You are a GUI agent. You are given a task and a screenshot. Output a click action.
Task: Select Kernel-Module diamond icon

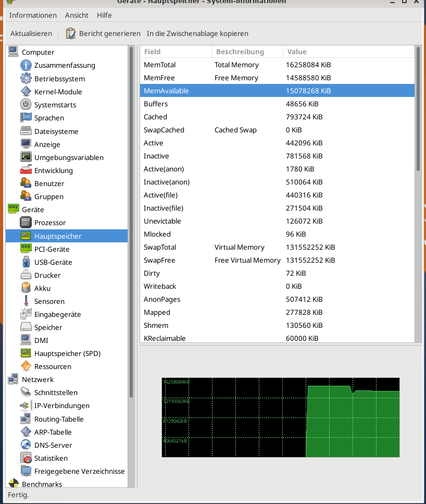(x=26, y=92)
